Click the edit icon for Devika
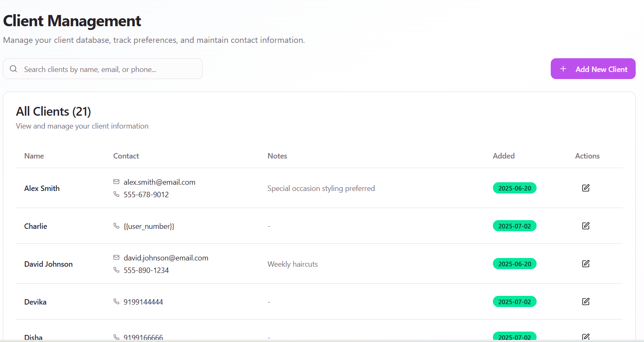This screenshot has width=644, height=342. 586,302
